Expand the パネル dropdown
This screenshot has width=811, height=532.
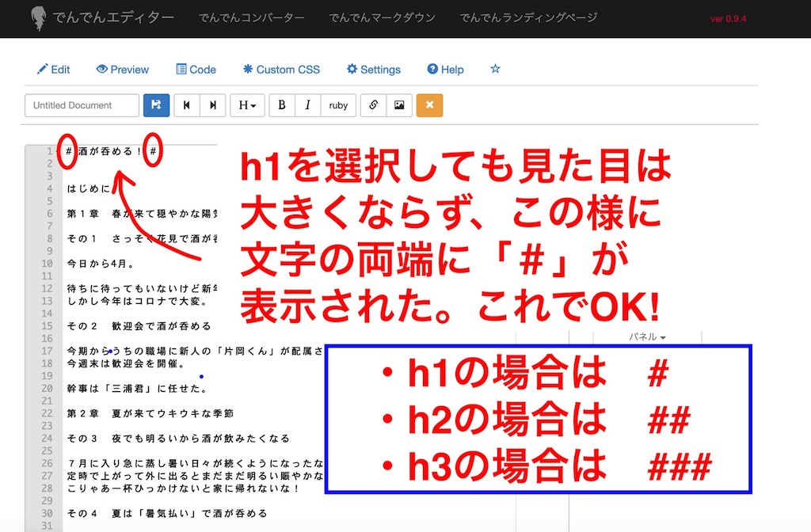click(x=647, y=337)
